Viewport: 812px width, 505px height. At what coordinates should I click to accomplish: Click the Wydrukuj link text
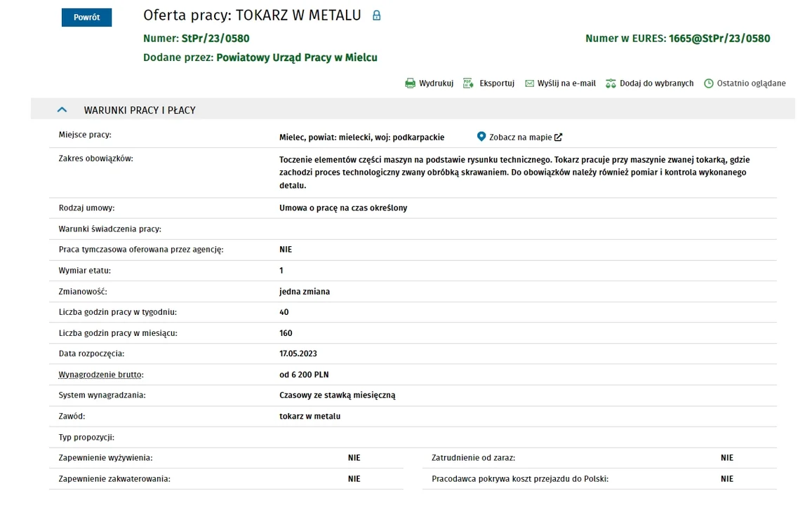[x=436, y=83]
